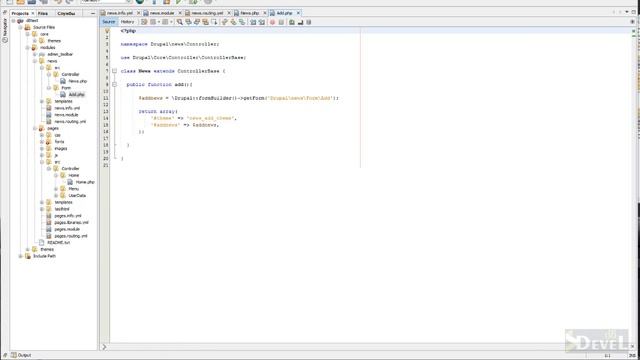640x360 pixels.
Task: Expand the Menu folder node
Action: (x=56, y=189)
